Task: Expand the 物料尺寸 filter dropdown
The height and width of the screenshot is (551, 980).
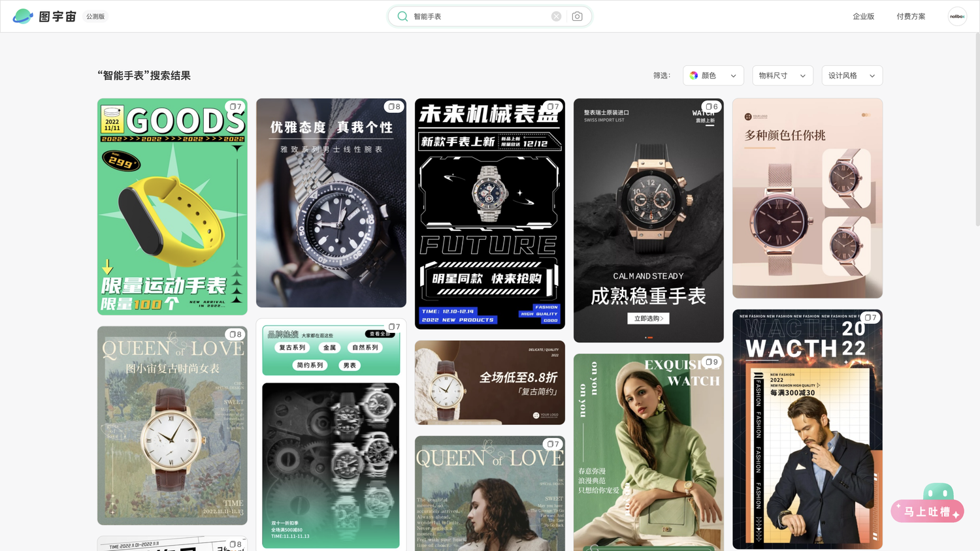Action: pyautogui.click(x=783, y=76)
